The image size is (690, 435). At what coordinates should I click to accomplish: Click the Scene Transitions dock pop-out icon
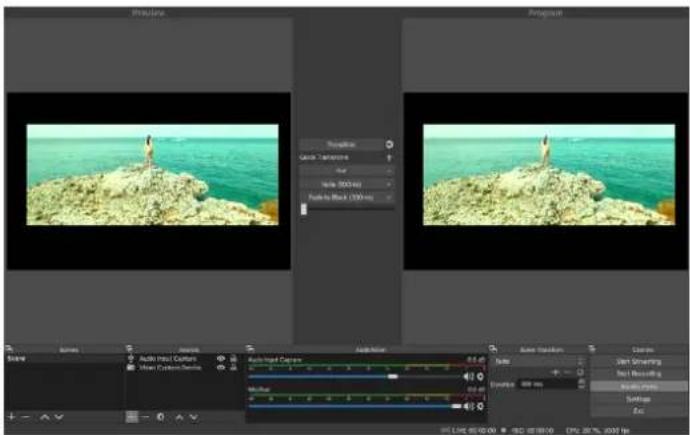(x=493, y=349)
